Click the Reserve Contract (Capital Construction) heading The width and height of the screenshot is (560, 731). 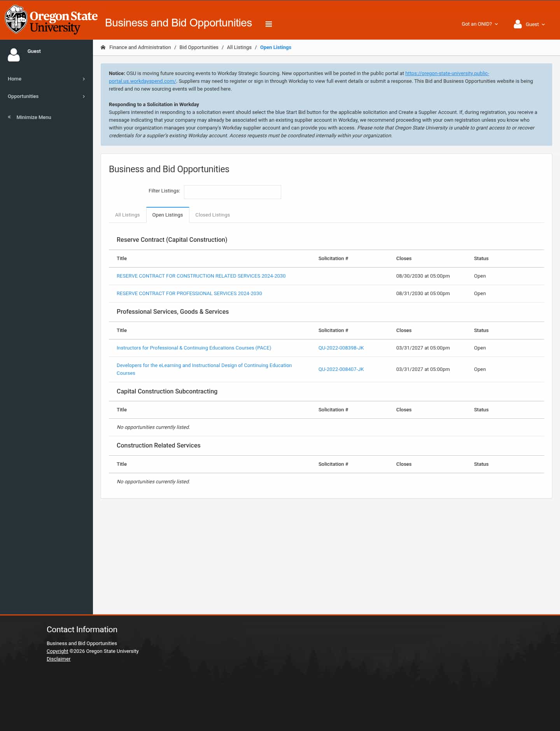pyautogui.click(x=172, y=240)
